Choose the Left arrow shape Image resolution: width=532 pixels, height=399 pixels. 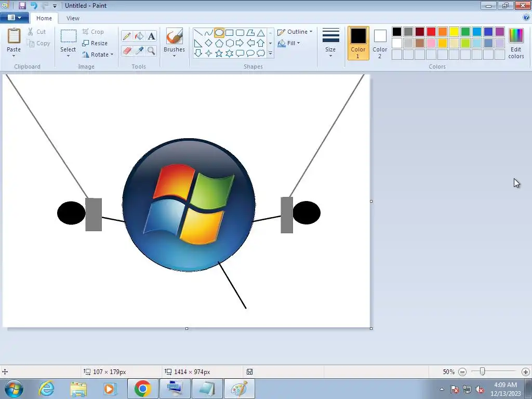(x=250, y=43)
